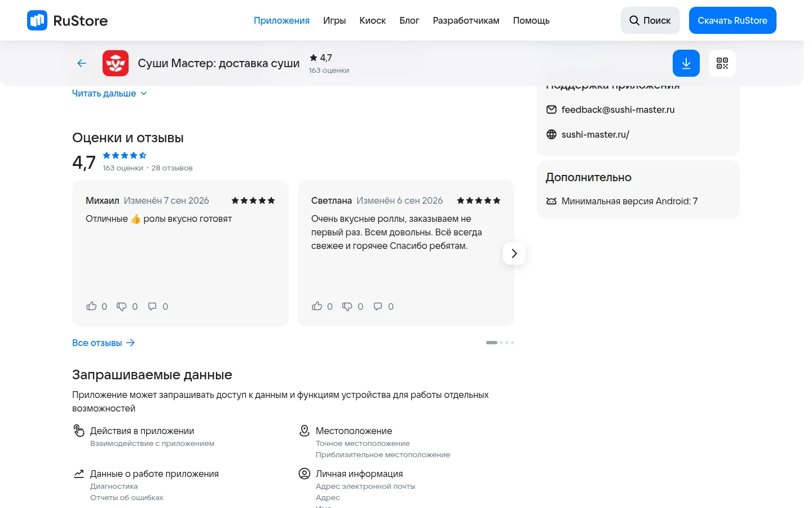Image resolution: width=812 pixels, height=508 pixels.
Task: Select the Оценки и отзывы heading
Action: pyautogui.click(x=128, y=138)
